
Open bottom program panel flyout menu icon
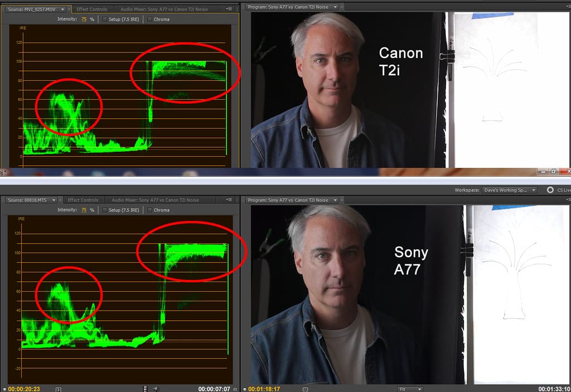click(569, 200)
